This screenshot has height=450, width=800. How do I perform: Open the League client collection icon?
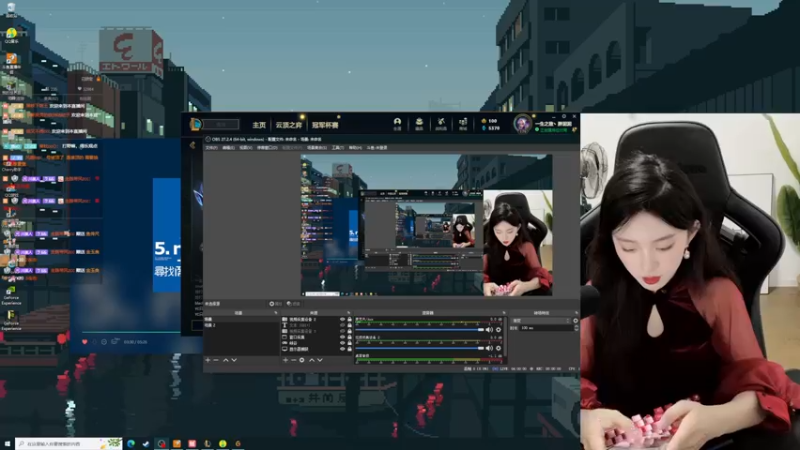419,123
